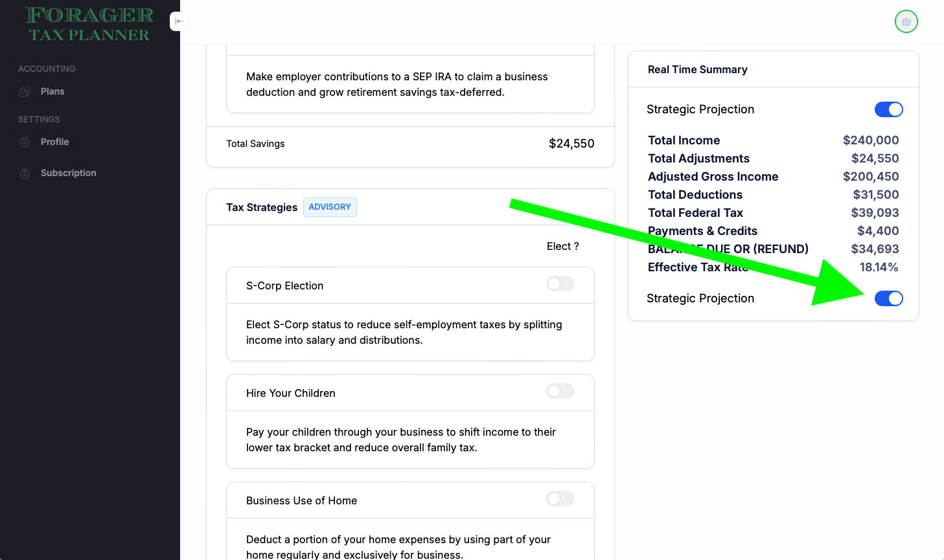Collapse the sidebar with the arrow icon
The height and width of the screenshot is (560, 944).
(x=179, y=21)
